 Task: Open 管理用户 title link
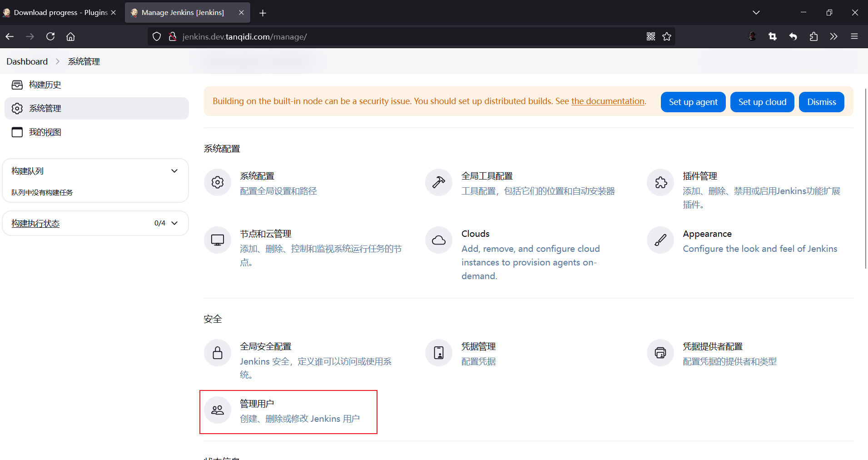(257, 404)
